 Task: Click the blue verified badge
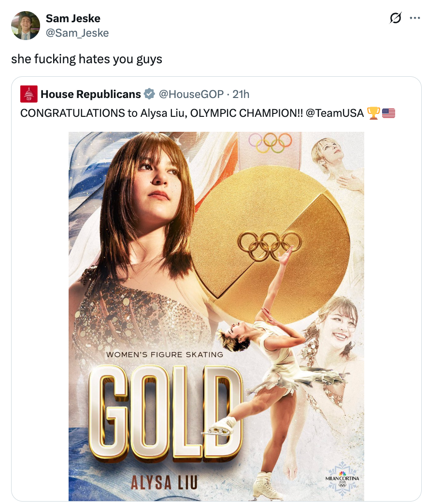150,94
